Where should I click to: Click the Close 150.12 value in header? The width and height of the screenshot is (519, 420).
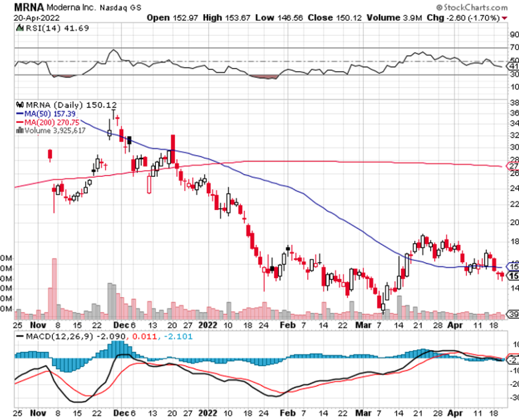point(326,18)
